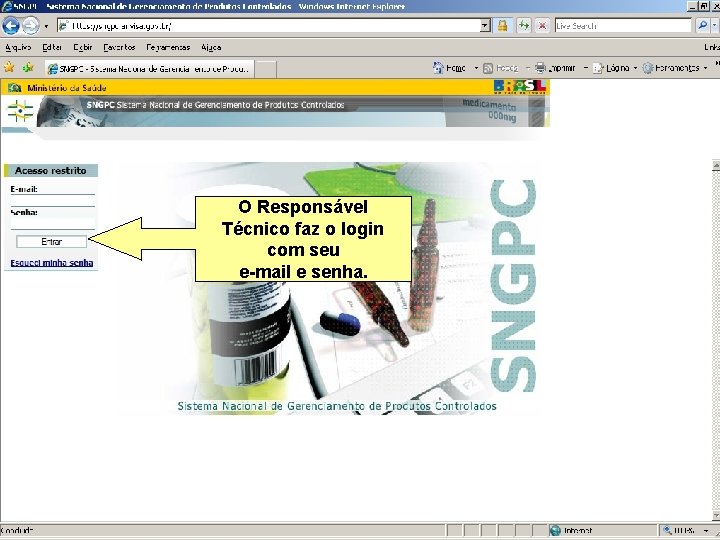Open the Ferramentas gear toolbar button
Viewport: 720px width, 540px height.
pos(671,68)
